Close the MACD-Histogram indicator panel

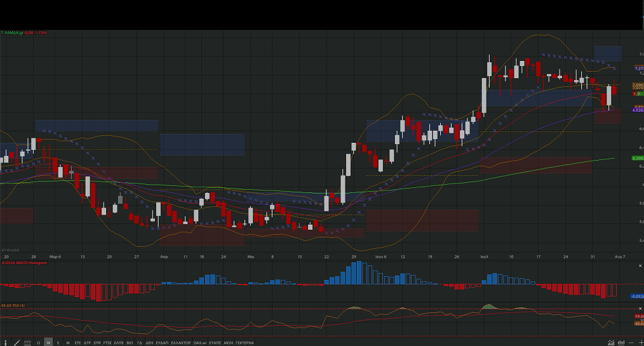click(640, 266)
